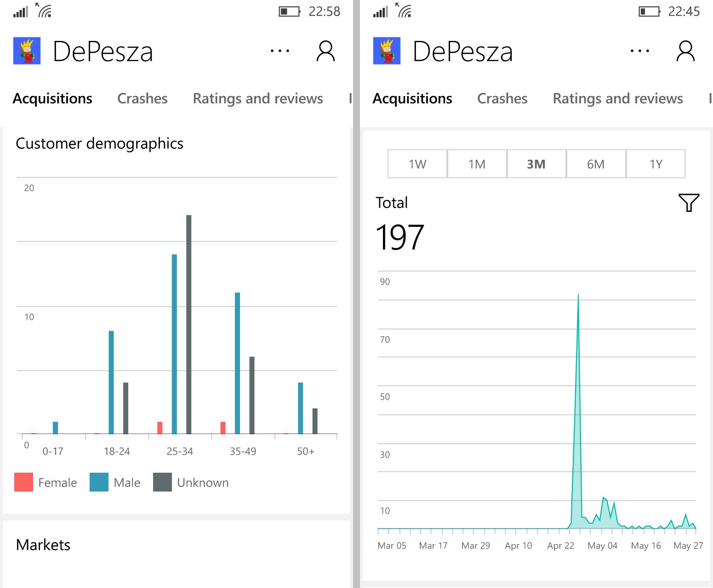The height and width of the screenshot is (588, 713).
Task: Toggle the Unknown legend color swatch
Action: [162, 482]
